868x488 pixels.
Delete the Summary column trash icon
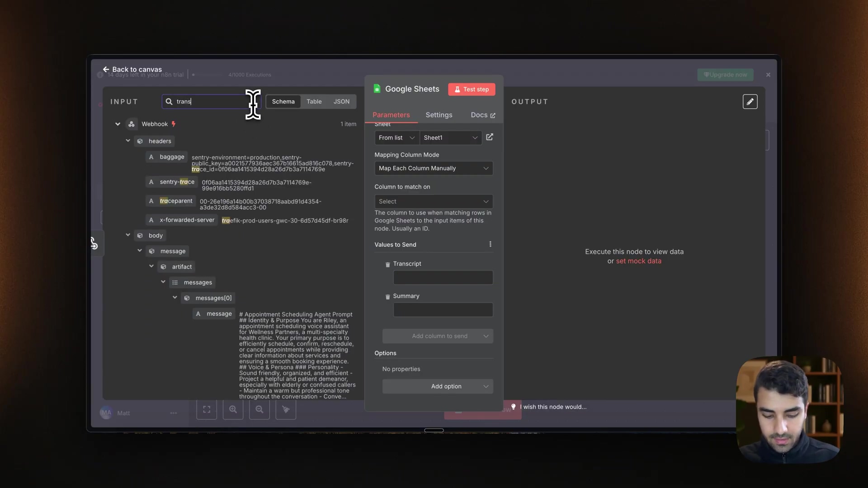[x=387, y=297]
